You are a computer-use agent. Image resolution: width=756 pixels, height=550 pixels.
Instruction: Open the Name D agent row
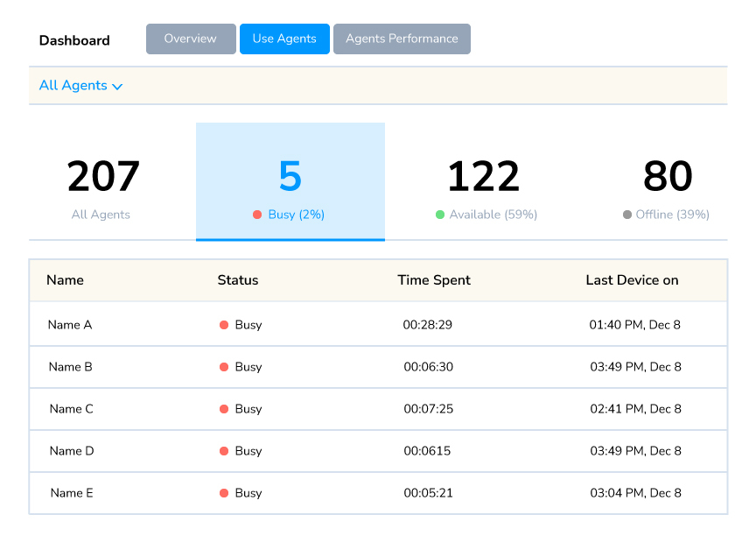click(x=72, y=451)
